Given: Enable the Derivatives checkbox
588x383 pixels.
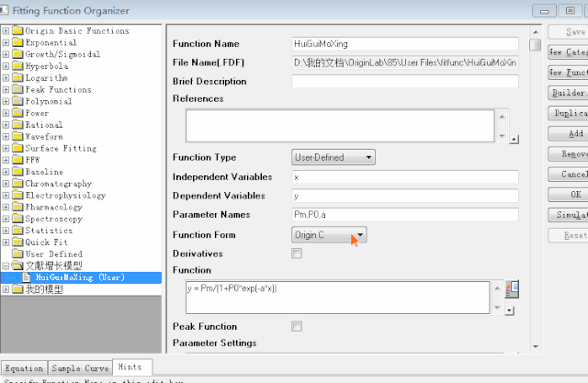Looking at the screenshot, I should [x=297, y=253].
